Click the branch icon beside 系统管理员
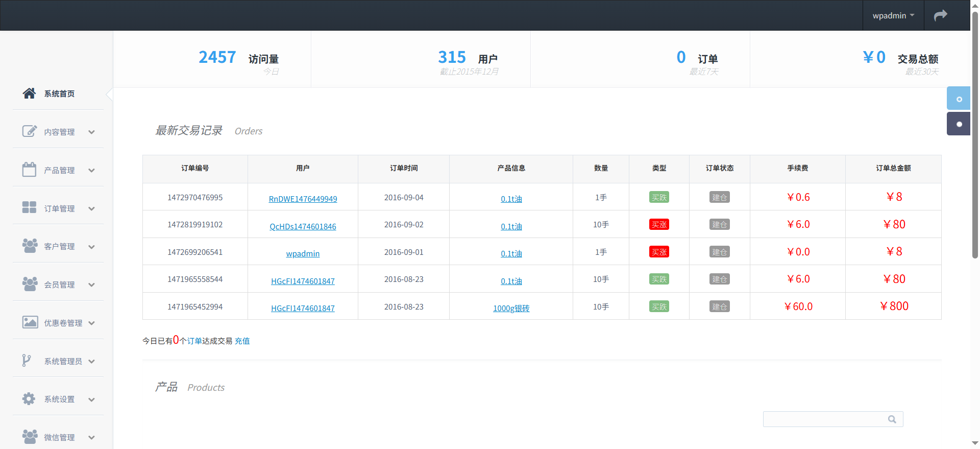 [x=27, y=361]
